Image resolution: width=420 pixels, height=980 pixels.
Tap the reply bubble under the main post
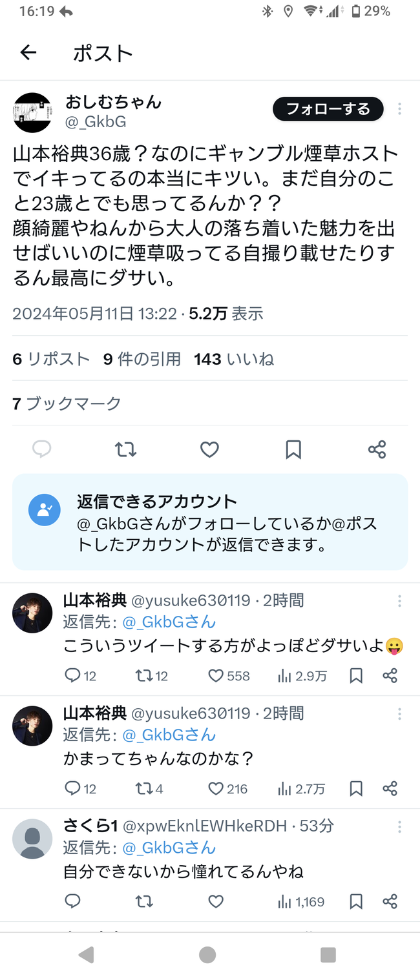point(42,449)
